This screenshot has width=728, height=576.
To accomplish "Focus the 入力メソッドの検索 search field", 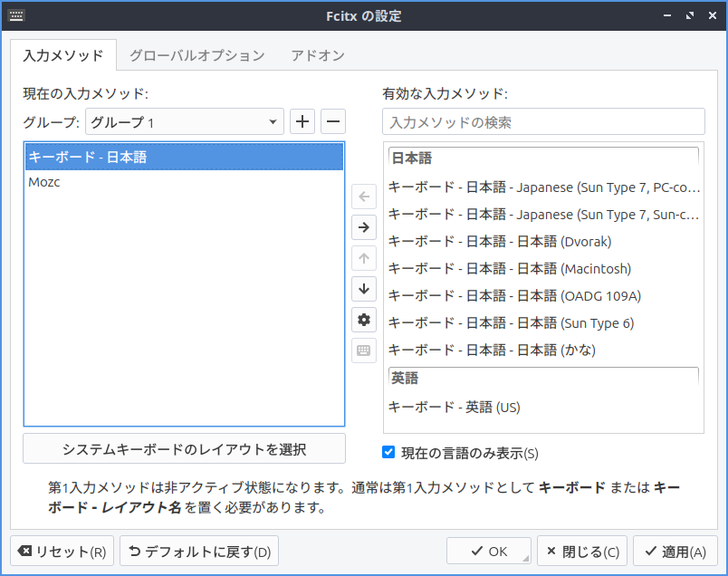I will pyautogui.click(x=543, y=121).
